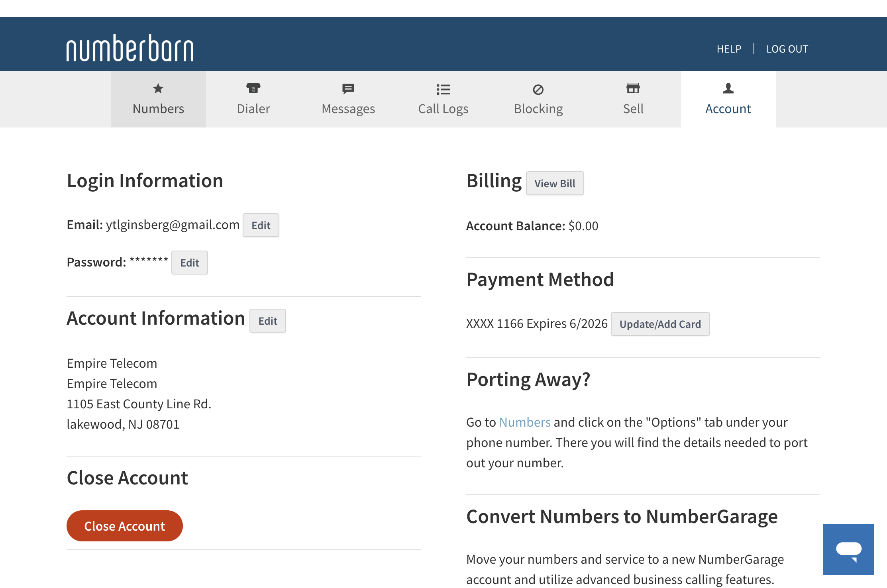Click the red Close Account button
887x588 pixels.
click(x=125, y=526)
